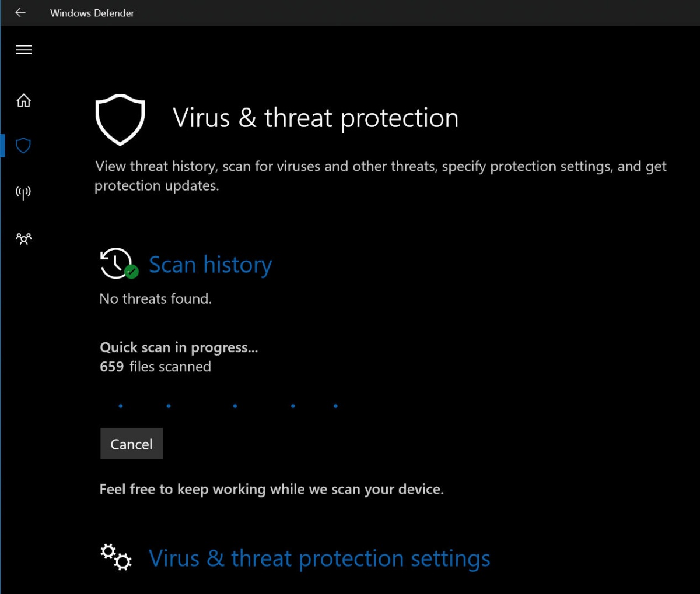Open Firewall & network protection sidebar icon
Image resolution: width=700 pixels, height=594 pixels.
click(x=23, y=192)
